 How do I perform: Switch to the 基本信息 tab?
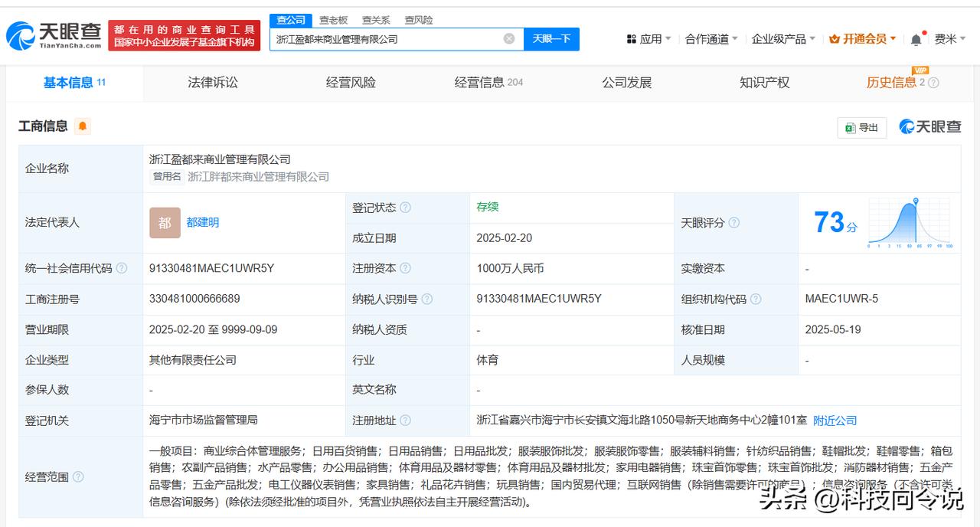point(74,83)
